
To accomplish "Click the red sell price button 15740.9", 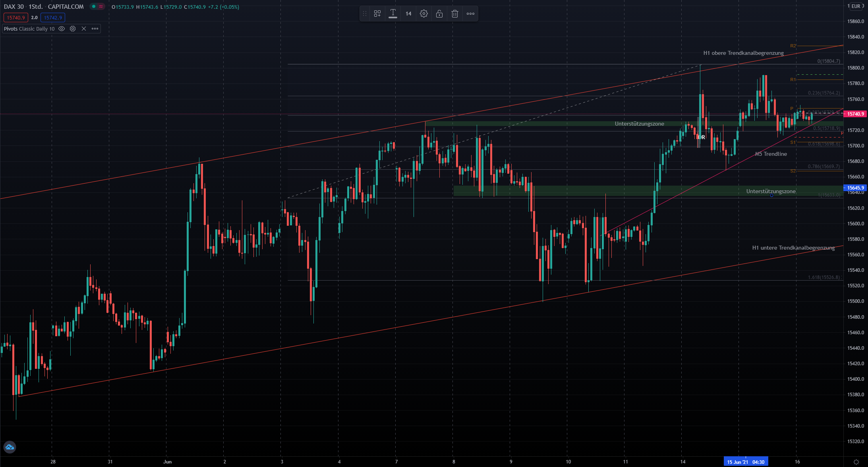I will tap(16, 17).
